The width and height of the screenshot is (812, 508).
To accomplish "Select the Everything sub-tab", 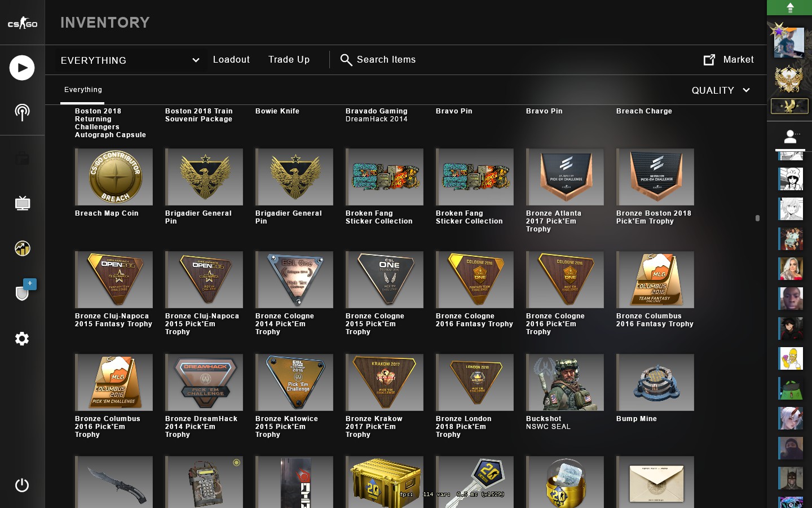I will pos(83,90).
